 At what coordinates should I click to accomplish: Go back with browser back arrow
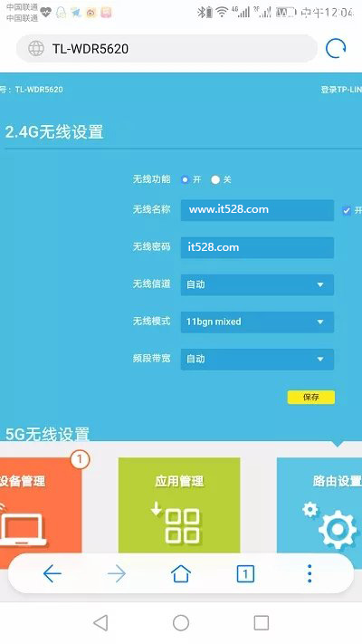point(52,573)
